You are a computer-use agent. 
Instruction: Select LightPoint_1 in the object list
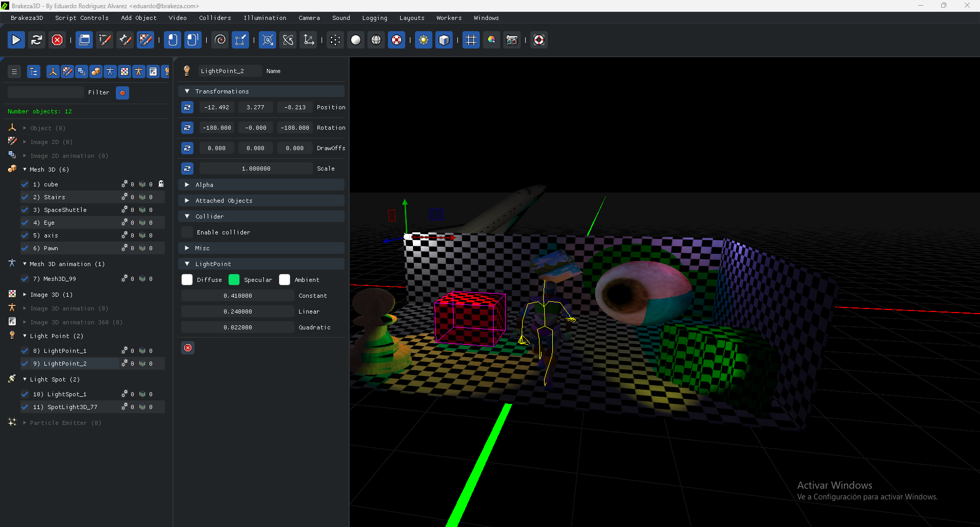point(65,351)
